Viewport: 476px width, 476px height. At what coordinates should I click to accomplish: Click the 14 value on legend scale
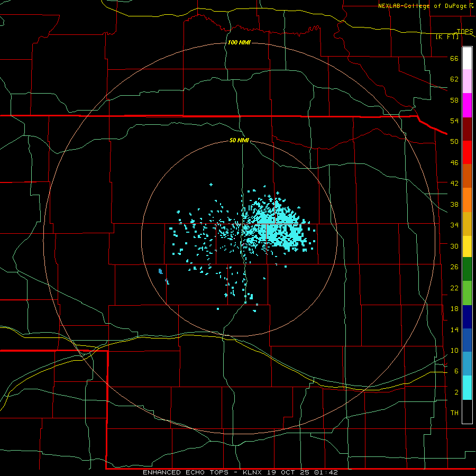coord(454,329)
